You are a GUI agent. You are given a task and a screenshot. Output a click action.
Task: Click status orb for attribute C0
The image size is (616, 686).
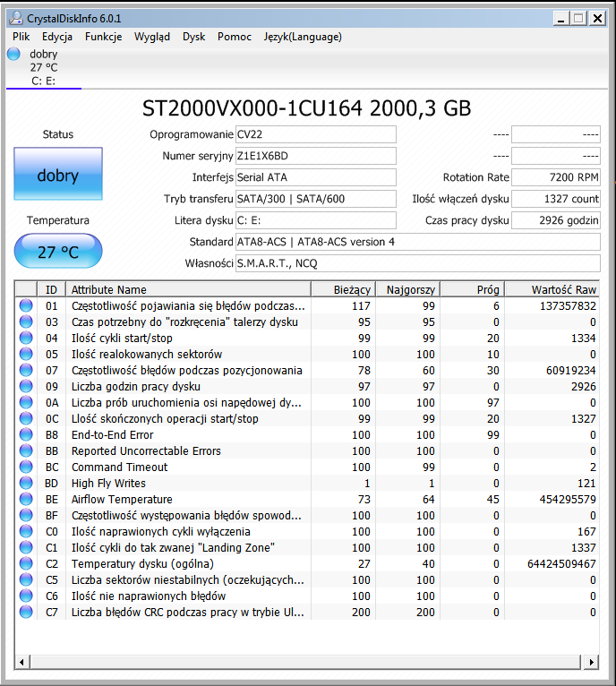click(26, 531)
